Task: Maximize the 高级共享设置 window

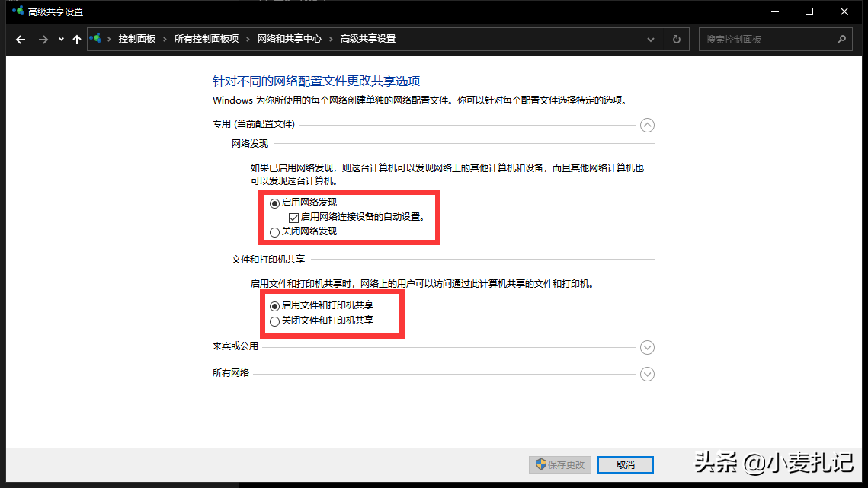Action: (x=809, y=11)
